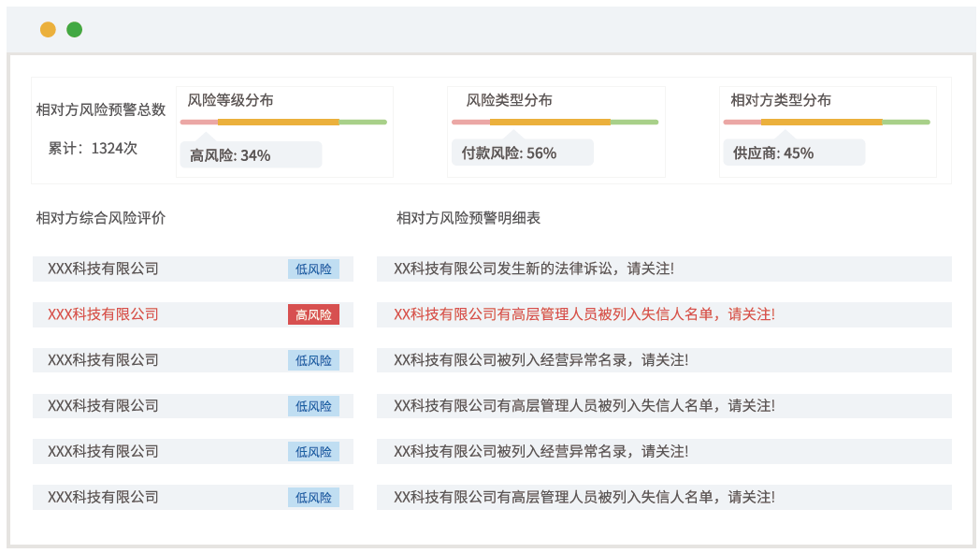Click green segment of 风险类型分布 bar
980x553 pixels.
(634, 122)
